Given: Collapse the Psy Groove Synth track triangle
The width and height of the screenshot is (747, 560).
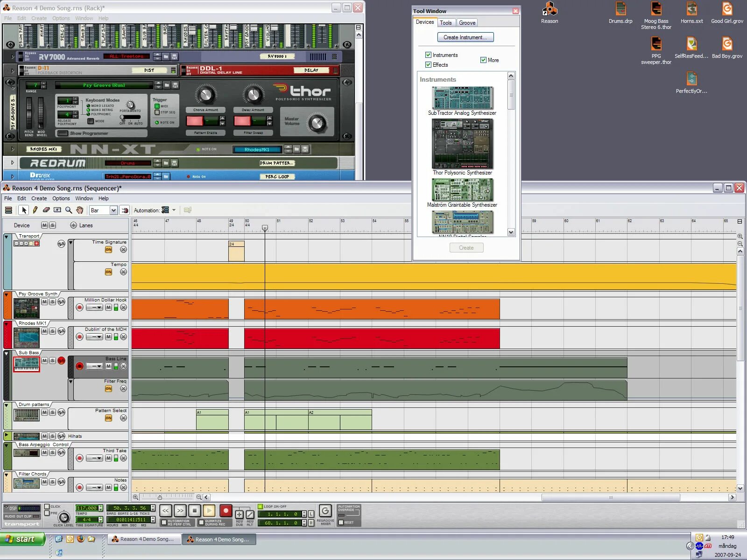Looking at the screenshot, I should [x=7, y=295].
